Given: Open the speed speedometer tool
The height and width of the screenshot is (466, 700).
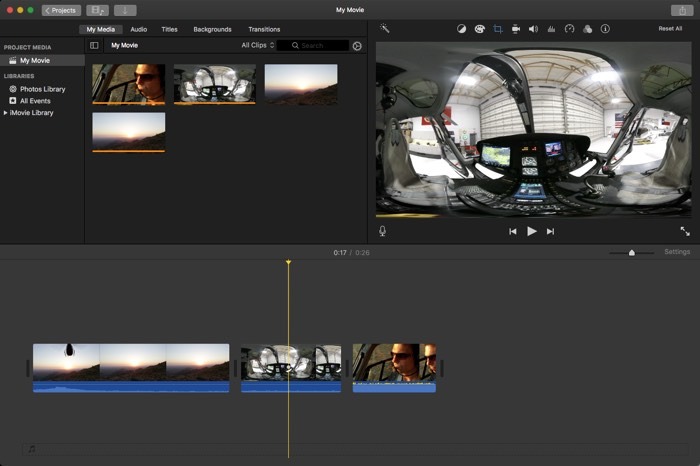Looking at the screenshot, I should click(x=569, y=29).
